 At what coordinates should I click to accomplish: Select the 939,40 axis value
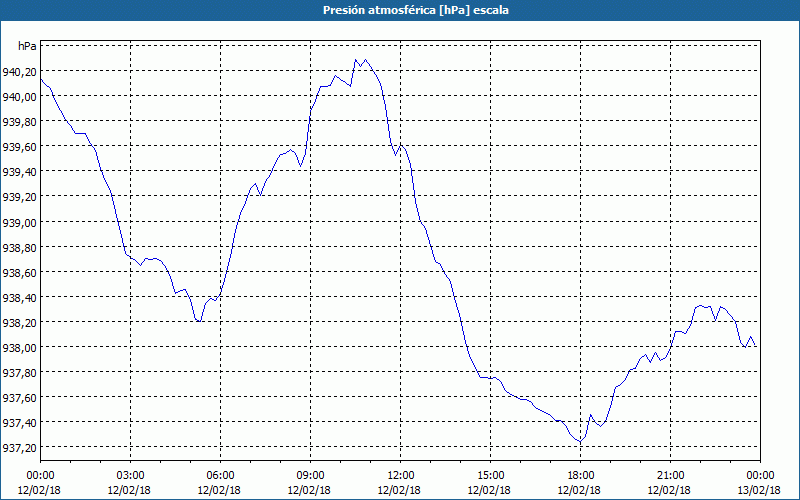[x=19, y=172]
